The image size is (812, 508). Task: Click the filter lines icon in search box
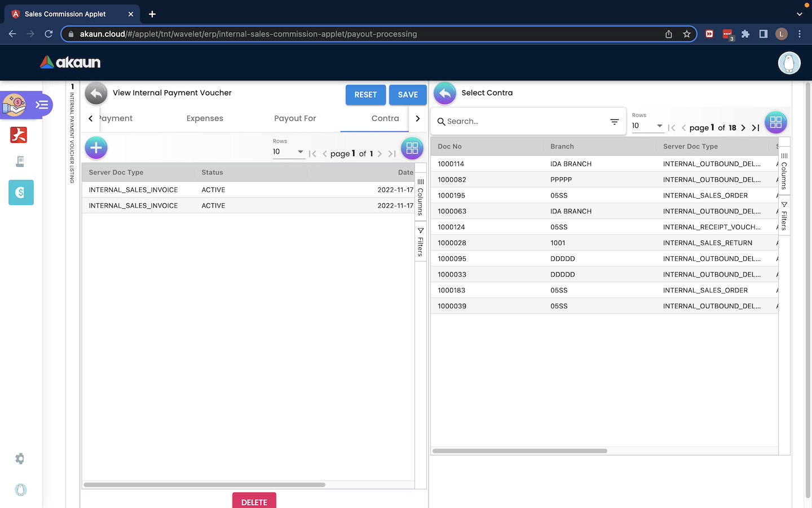(x=614, y=122)
